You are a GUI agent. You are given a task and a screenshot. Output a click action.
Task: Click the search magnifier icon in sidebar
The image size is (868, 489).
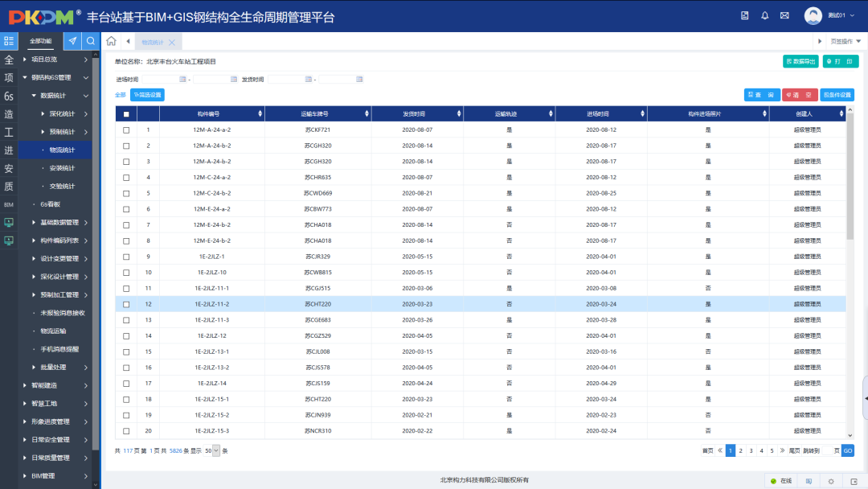91,41
